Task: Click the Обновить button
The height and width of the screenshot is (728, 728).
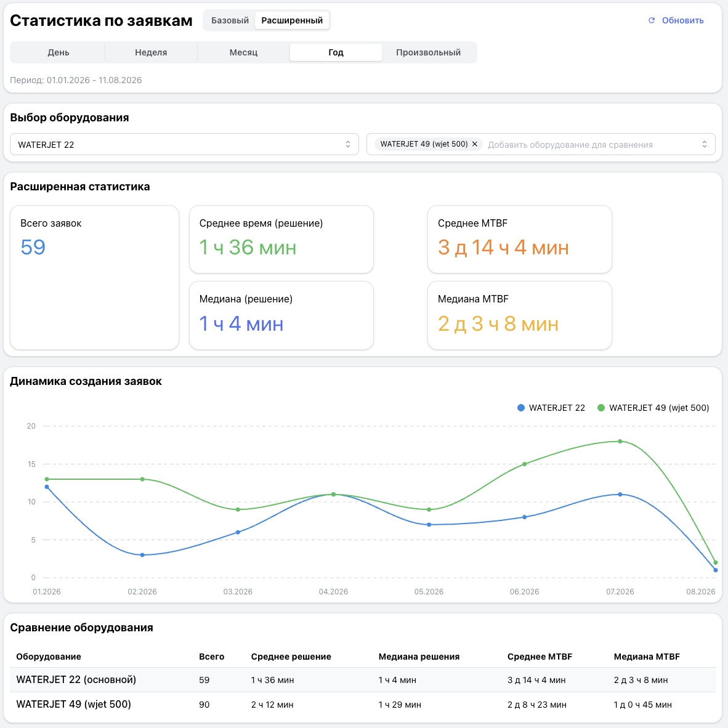Action: [x=676, y=20]
